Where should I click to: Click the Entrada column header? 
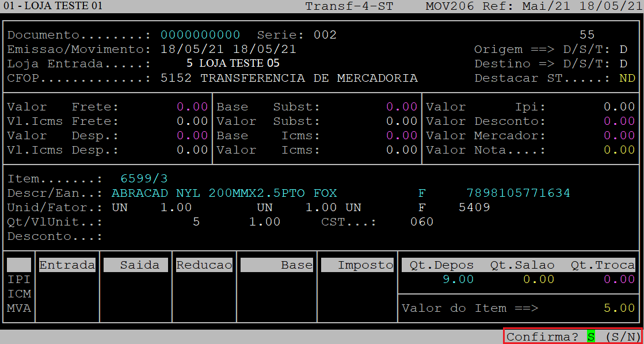(x=67, y=265)
